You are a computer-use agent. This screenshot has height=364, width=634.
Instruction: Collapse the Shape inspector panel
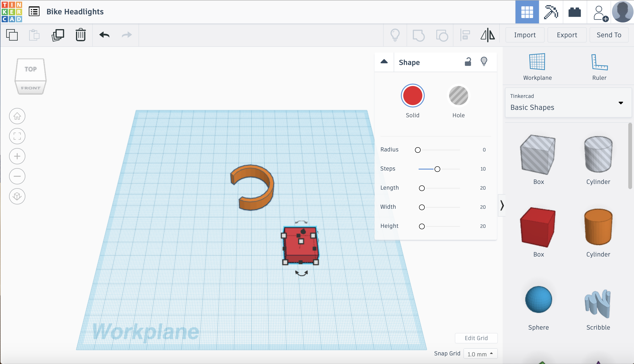pos(384,62)
